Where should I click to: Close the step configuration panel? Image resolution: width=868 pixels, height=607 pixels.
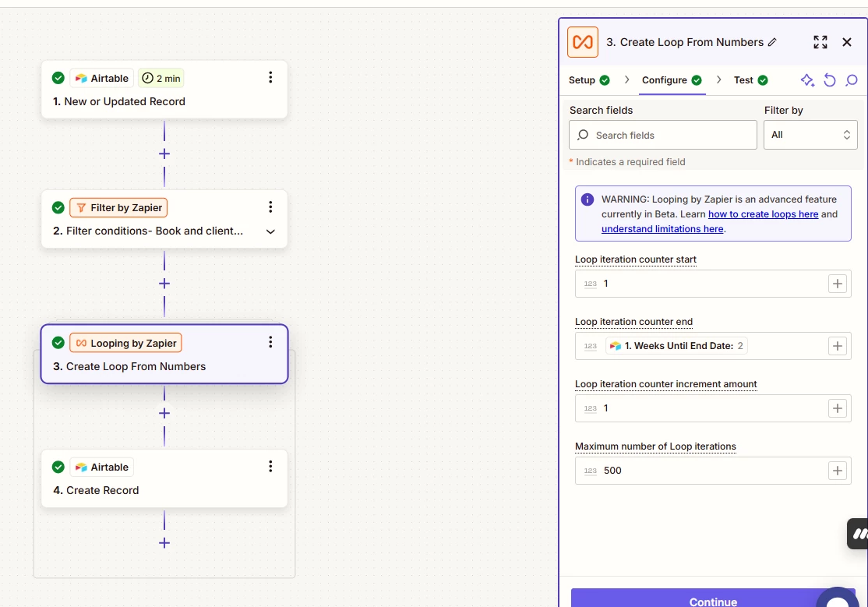847,42
